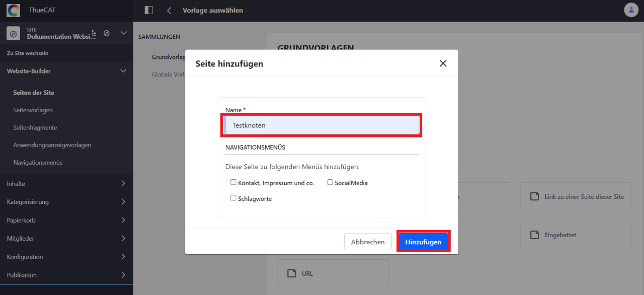This screenshot has width=644, height=295.
Task: Click the Hinzufügen button
Action: [x=423, y=242]
